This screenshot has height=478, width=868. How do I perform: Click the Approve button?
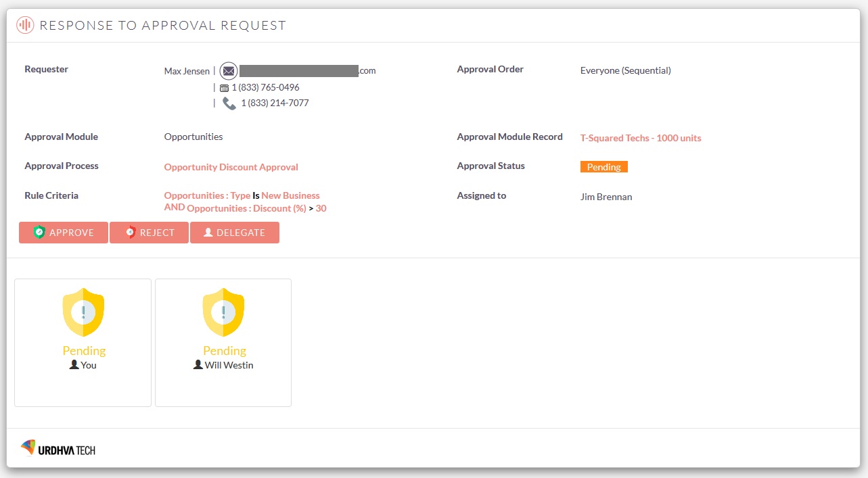click(64, 233)
